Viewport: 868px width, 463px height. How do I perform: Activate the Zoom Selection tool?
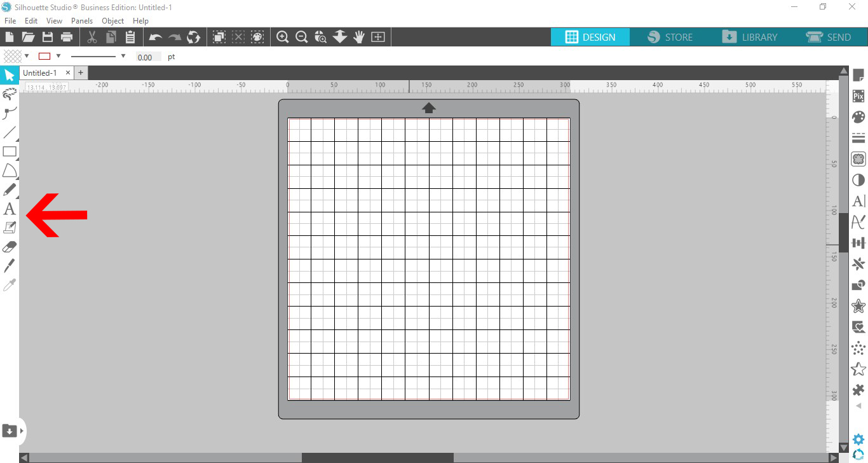pos(321,37)
